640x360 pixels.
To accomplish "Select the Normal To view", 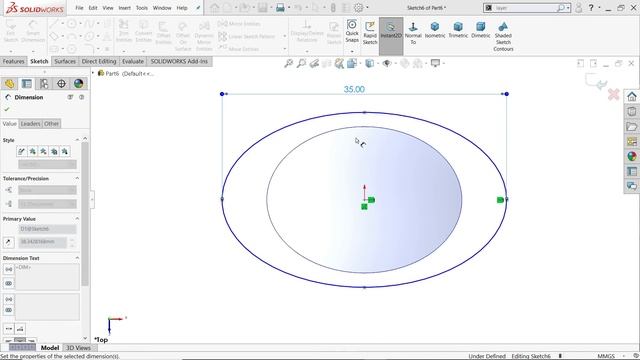I will tap(413, 33).
